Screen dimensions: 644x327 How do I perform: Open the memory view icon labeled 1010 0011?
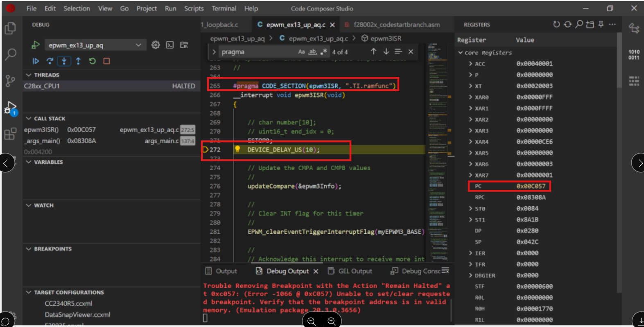(634, 54)
